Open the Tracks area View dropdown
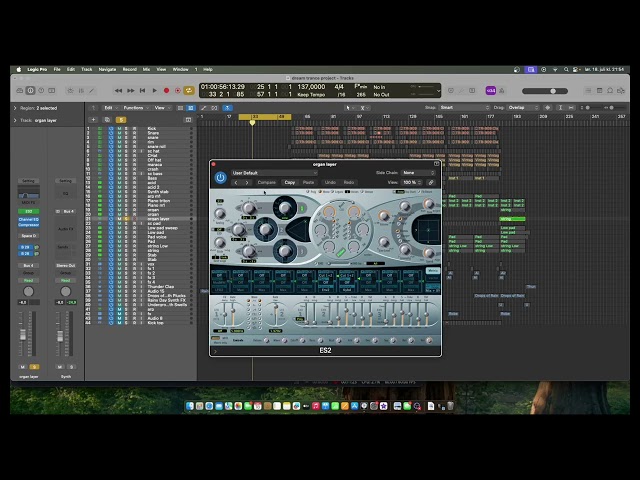The image size is (640, 480). click(162, 108)
